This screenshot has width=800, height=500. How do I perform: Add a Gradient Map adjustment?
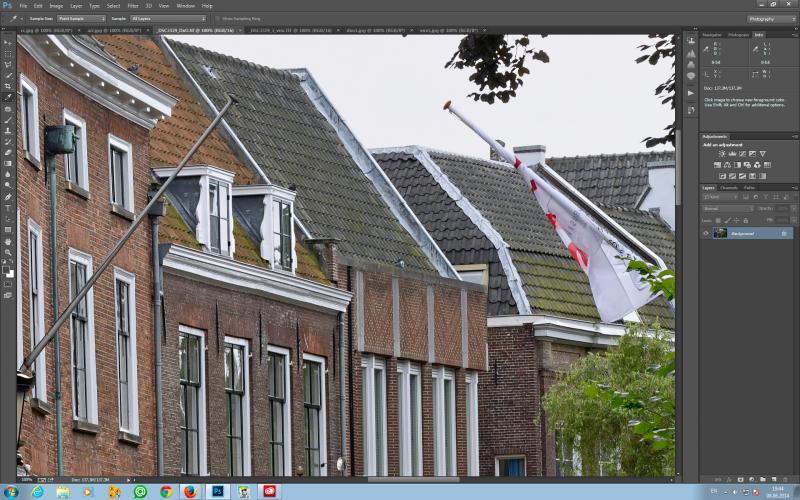762,176
